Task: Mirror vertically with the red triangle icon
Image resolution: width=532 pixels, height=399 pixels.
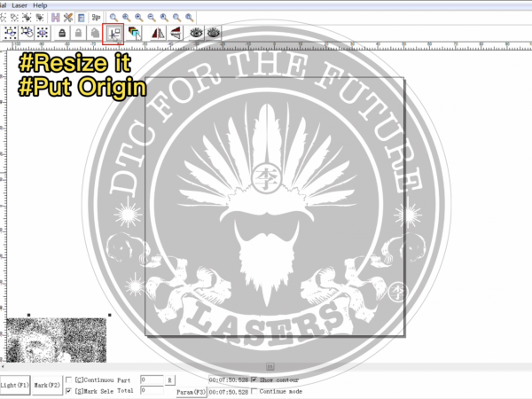Action: [x=176, y=34]
